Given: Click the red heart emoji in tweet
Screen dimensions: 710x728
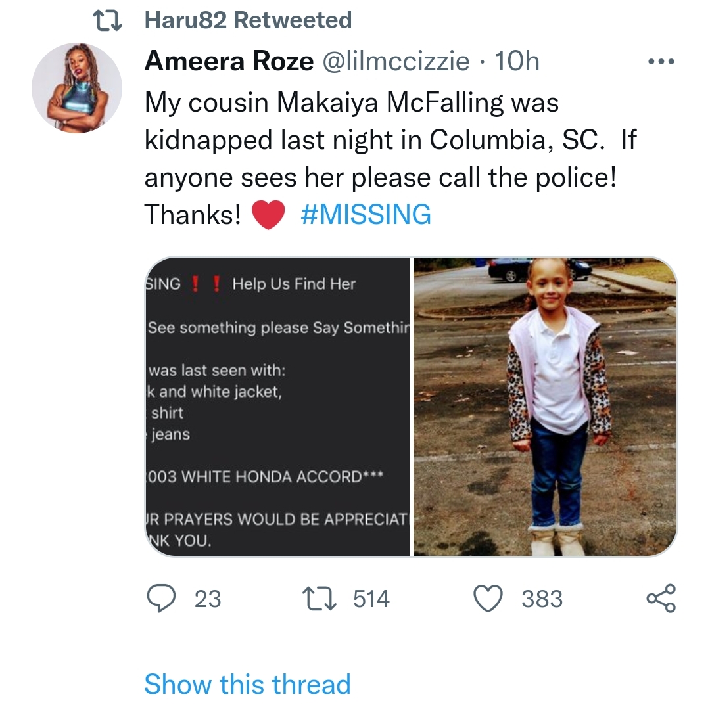Looking at the screenshot, I should click(268, 215).
